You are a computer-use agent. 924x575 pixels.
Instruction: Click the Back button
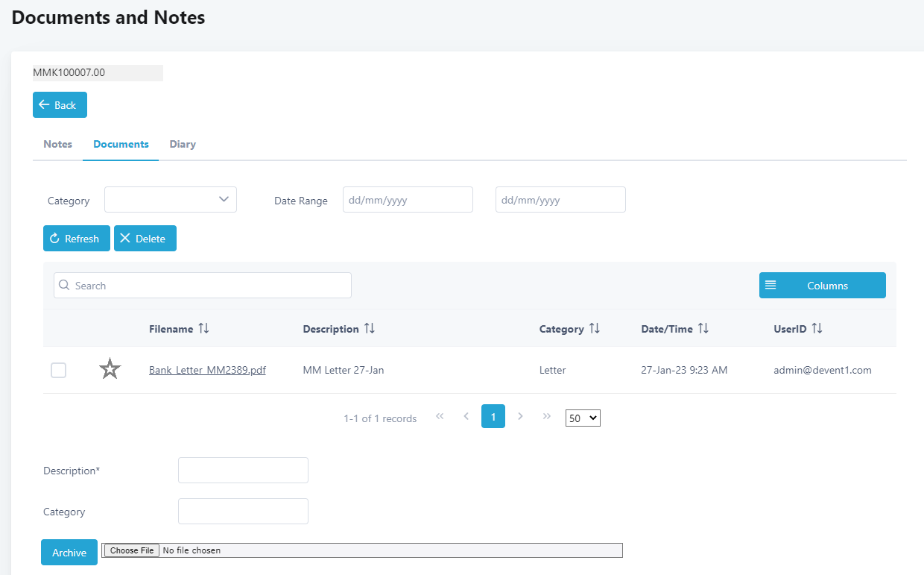point(60,105)
